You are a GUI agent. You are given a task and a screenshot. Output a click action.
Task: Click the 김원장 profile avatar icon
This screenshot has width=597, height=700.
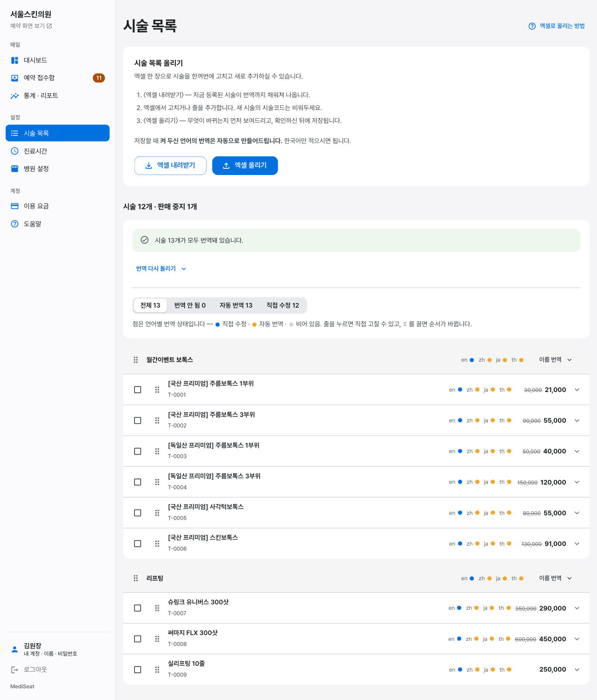click(15, 649)
